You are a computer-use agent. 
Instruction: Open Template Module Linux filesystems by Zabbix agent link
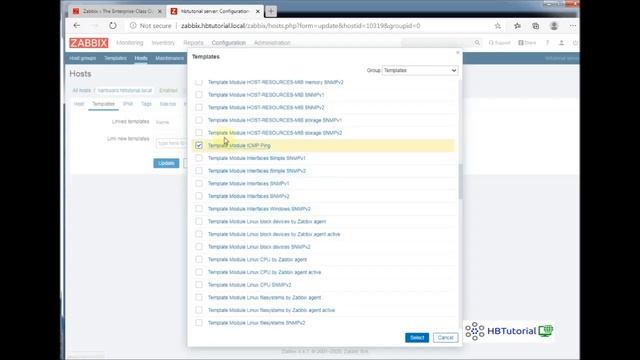tap(264, 297)
